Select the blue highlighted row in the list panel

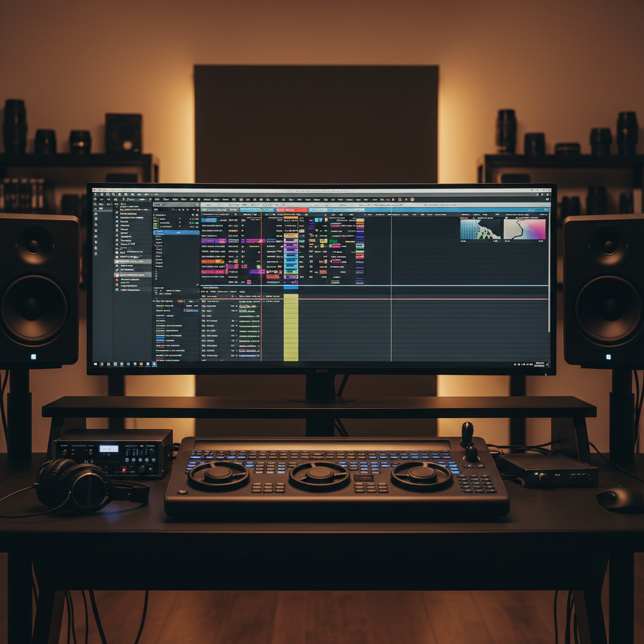click(x=176, y=233)
